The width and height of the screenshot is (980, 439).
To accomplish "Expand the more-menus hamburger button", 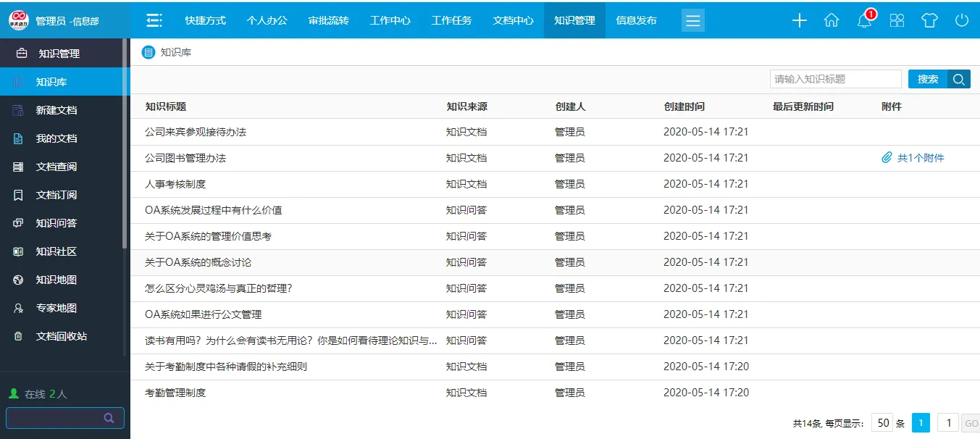I will 692,20.
